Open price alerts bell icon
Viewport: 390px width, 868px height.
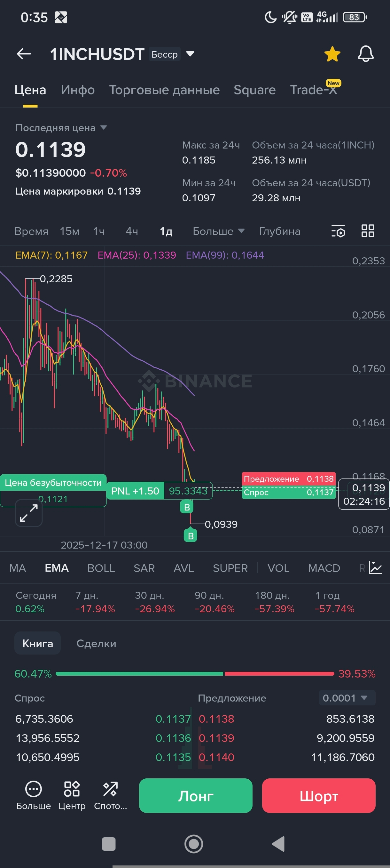pyautogui.click(x=366, y=54)
